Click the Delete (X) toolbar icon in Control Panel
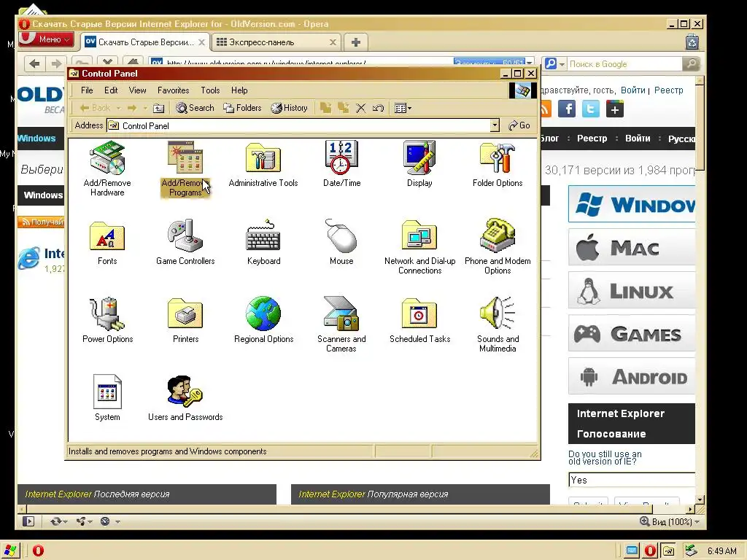The height and width of the screenshot is (560, 747). 360,108
